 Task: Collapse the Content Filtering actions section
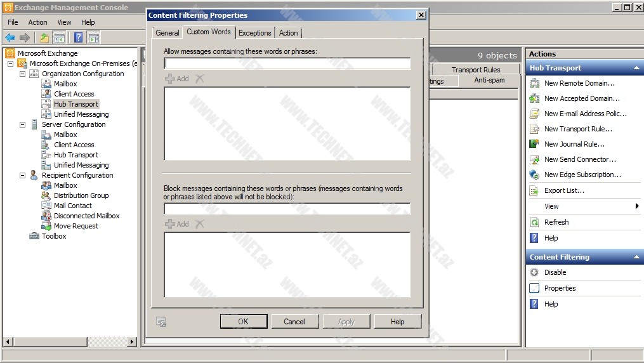(x=636, y=257)
